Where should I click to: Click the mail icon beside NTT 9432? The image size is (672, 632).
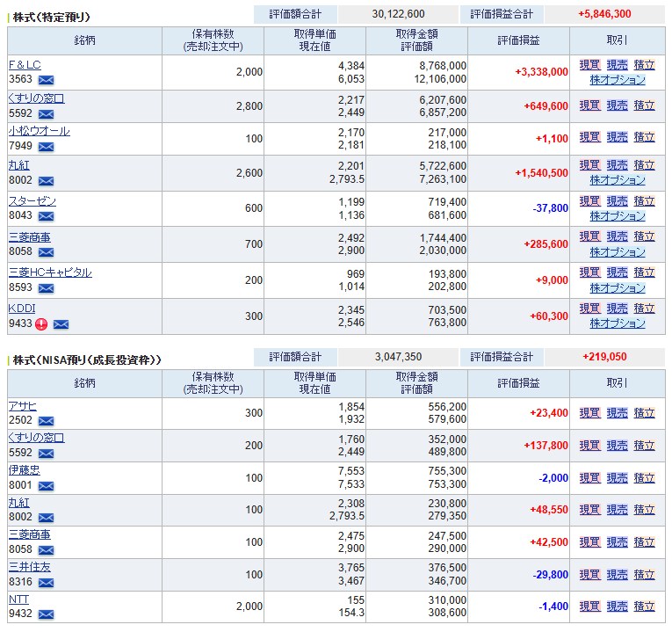click(x=46, y=614)
